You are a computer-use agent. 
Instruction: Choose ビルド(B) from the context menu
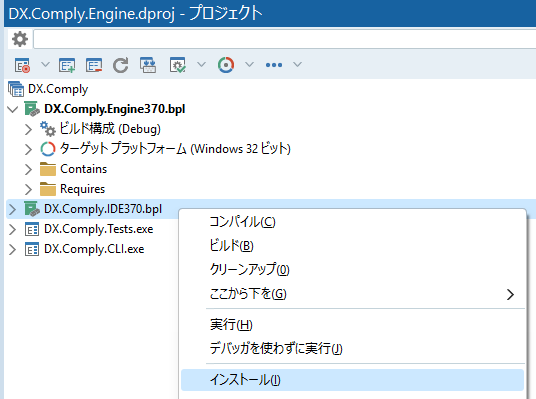352,246
